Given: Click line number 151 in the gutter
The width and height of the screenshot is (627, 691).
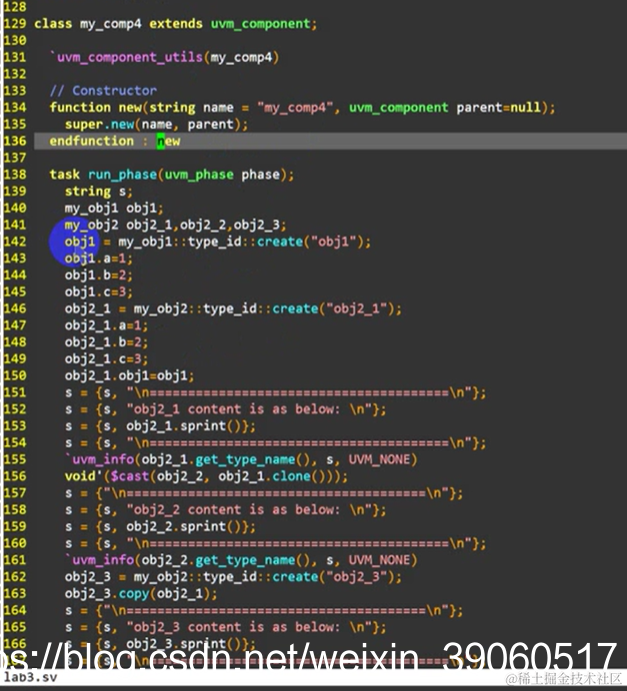Looking at the screenshot, I should [15, 392].
